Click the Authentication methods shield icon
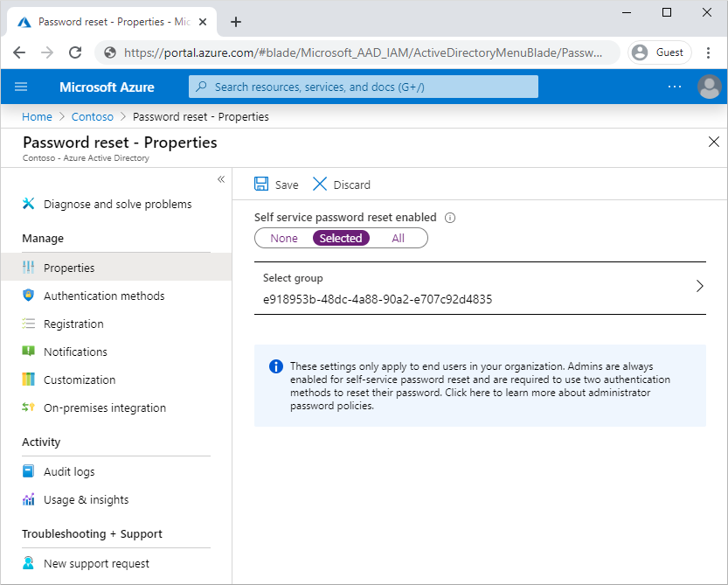Screen dimensions: 728x585 coord(28,295)
